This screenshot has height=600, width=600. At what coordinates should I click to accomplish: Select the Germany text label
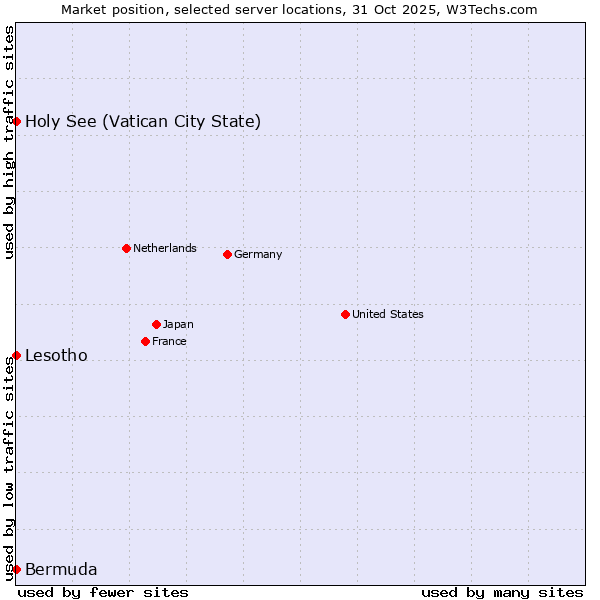[258, 254]
